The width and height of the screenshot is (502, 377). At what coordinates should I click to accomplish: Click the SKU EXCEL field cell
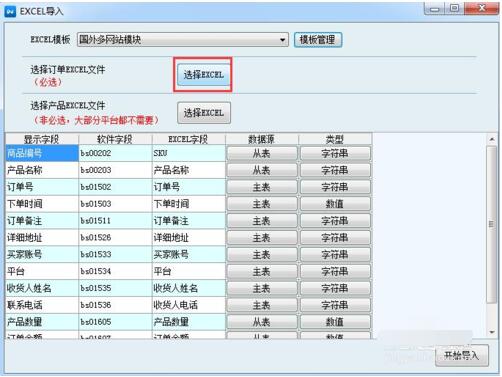point(188,153)
